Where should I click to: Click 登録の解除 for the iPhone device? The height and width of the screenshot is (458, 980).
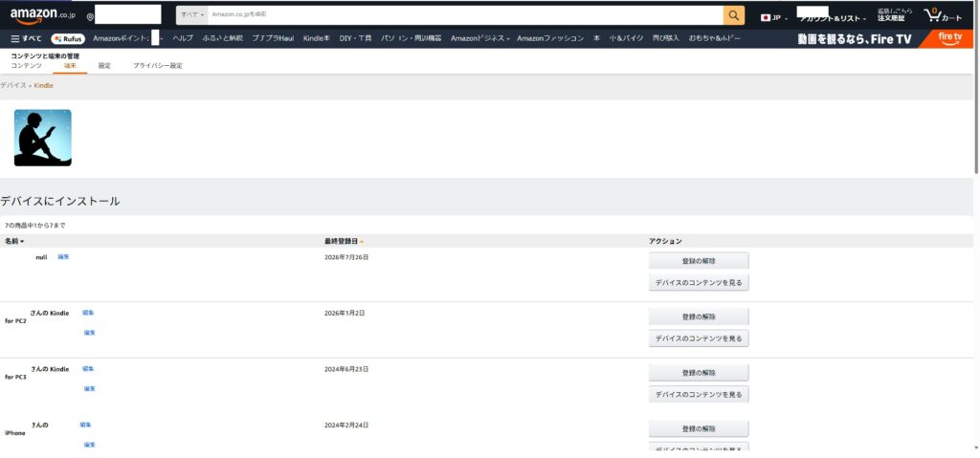tap(699, 428)
